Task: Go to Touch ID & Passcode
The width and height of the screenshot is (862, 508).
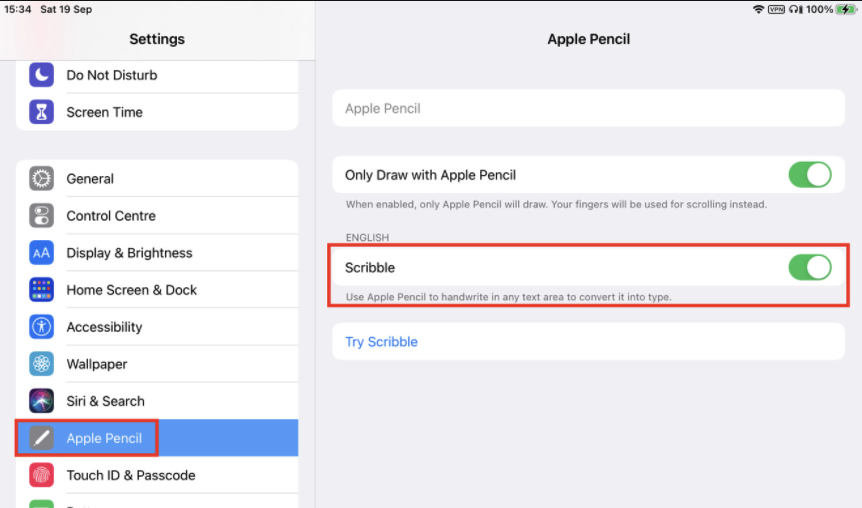Action: tap(130, 475)
